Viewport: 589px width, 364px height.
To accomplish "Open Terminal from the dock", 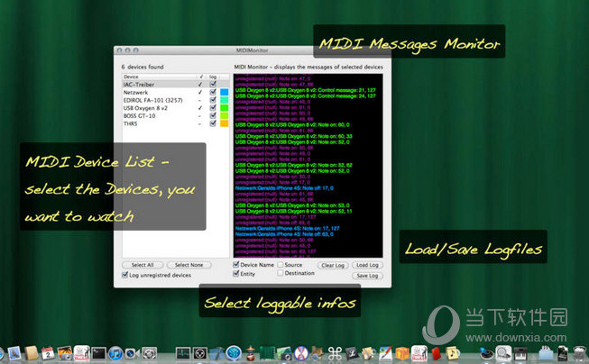I will [99, 353].
